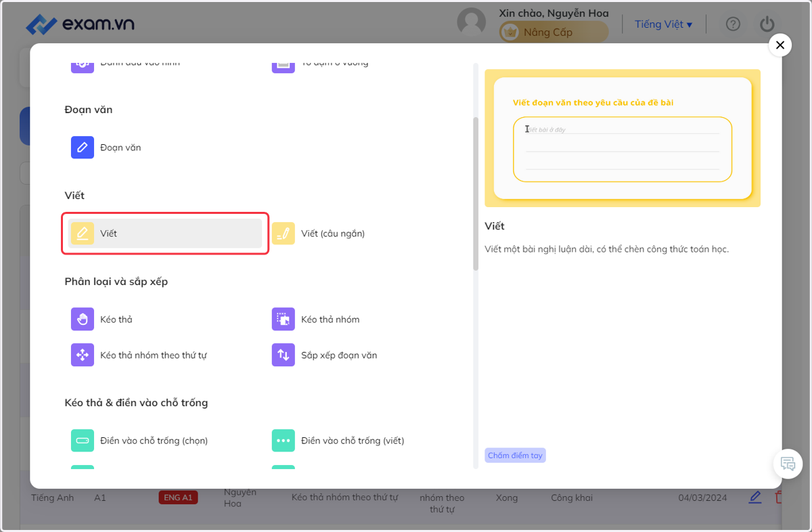Click the Viết preview thumbnail image
Screen dimensions: 812x532
[x=623, y=138]
